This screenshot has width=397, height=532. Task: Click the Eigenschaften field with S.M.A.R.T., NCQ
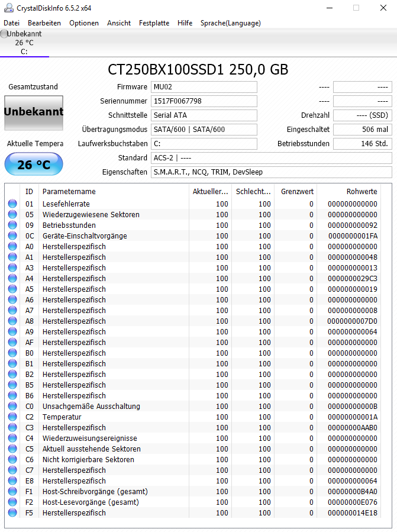click(x=272, y=172)
